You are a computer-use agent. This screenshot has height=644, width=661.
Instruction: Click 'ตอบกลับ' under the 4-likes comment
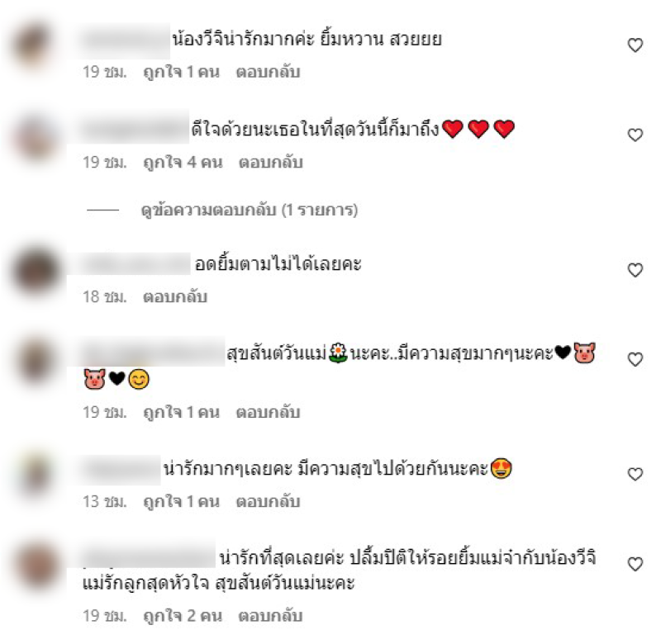click(x=271, y=162)
